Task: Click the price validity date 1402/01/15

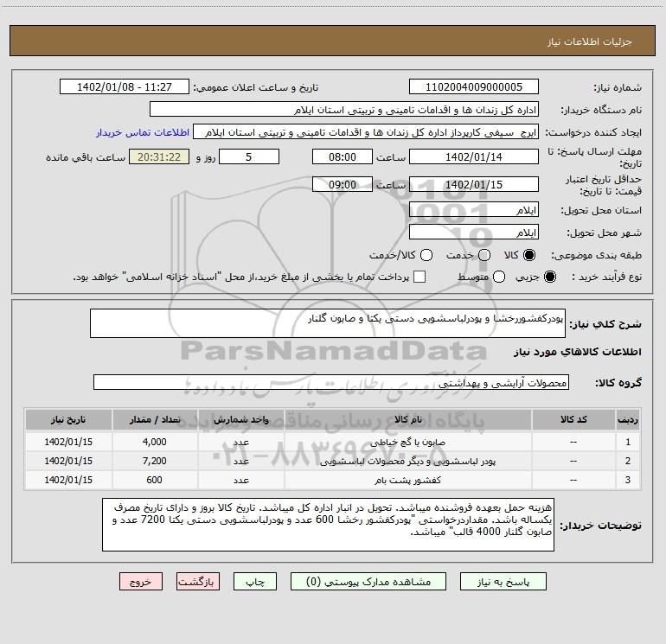Action: coord(474,184)
